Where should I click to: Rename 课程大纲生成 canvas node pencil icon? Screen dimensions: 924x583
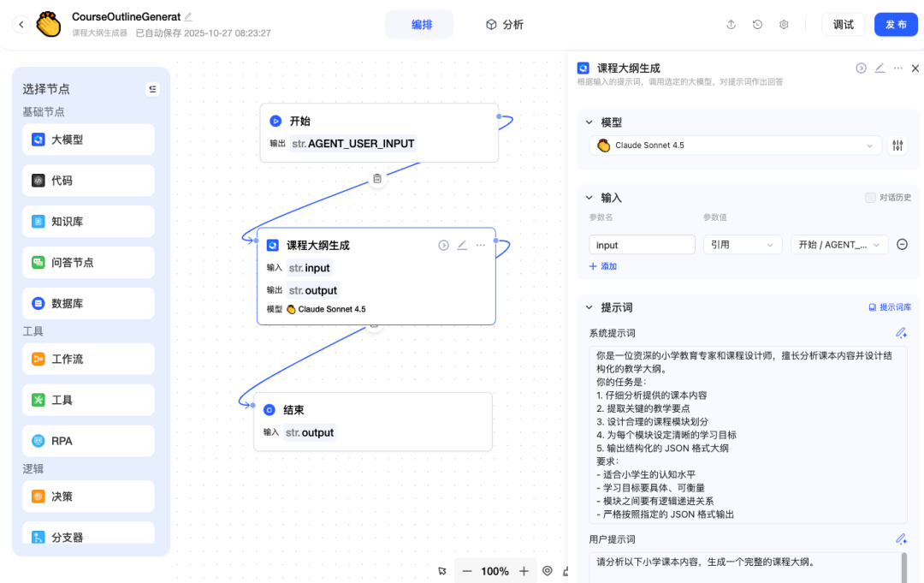[462, 245]
